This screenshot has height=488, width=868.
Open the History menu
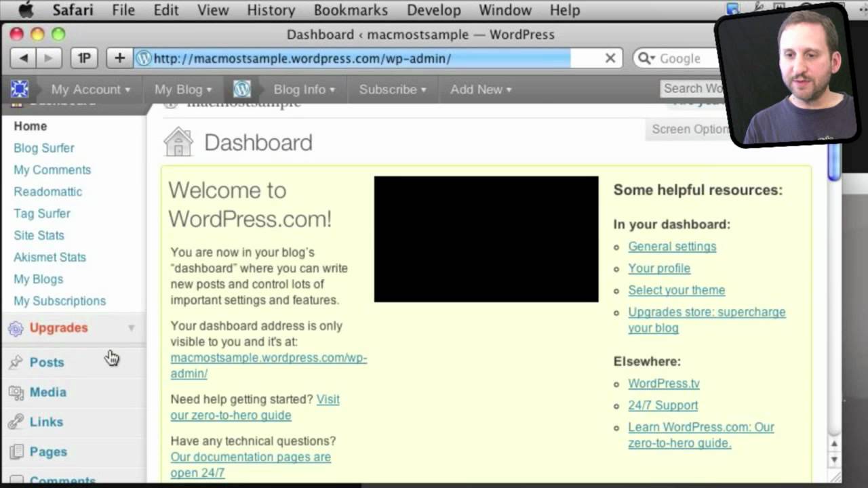point(271,10)
